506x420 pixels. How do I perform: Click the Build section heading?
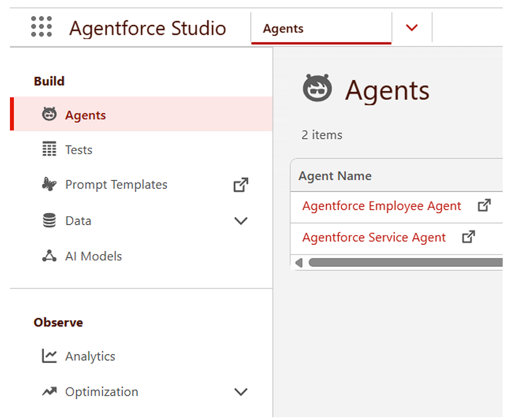tap(49, 81)
